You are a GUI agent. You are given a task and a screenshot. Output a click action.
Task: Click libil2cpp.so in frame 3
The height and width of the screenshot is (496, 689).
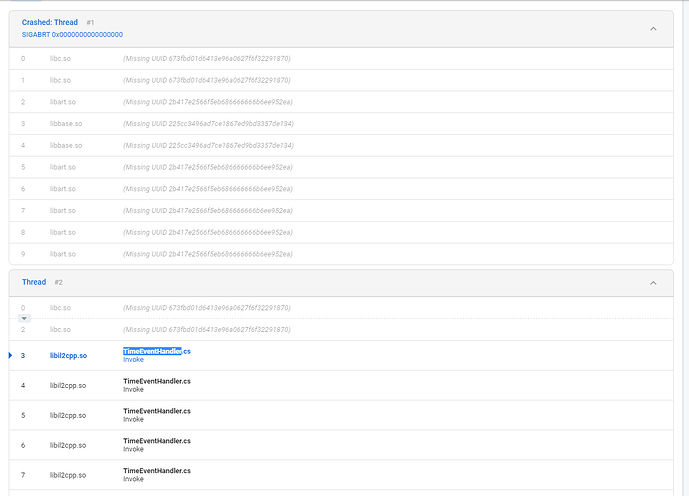point(68,355)
